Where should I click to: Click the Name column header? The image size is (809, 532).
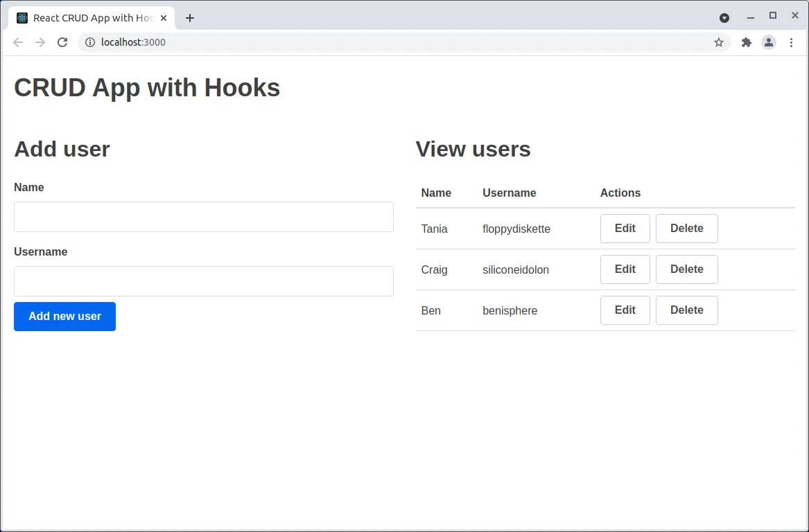(436, 193)
